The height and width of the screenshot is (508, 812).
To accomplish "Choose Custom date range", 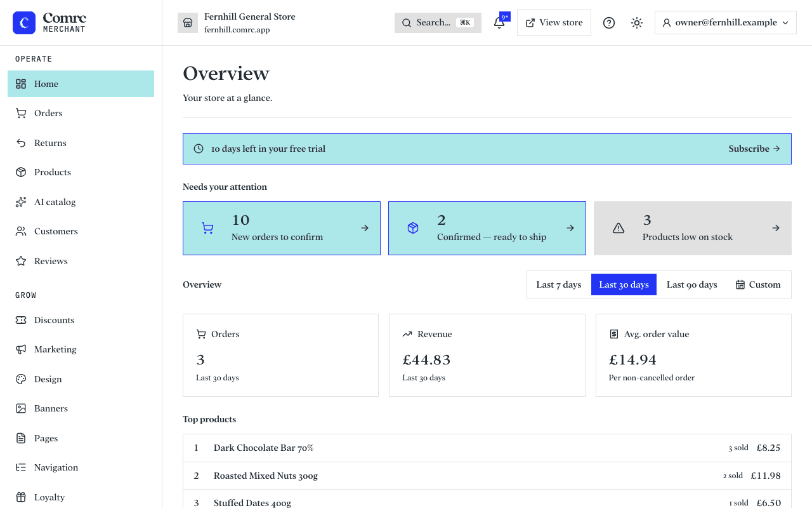I will 758,284.
